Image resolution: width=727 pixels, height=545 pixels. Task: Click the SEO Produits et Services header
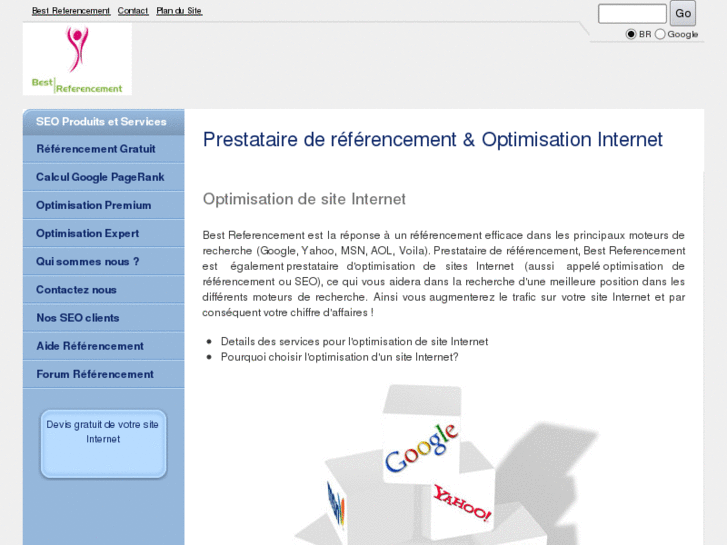click(x=103, y=122)
